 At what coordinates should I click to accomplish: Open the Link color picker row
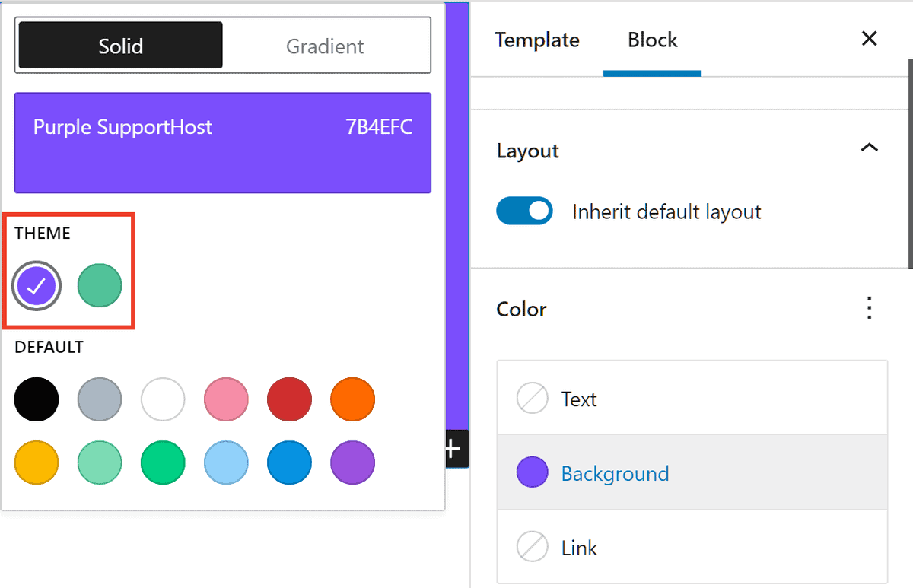click(691, 548)
